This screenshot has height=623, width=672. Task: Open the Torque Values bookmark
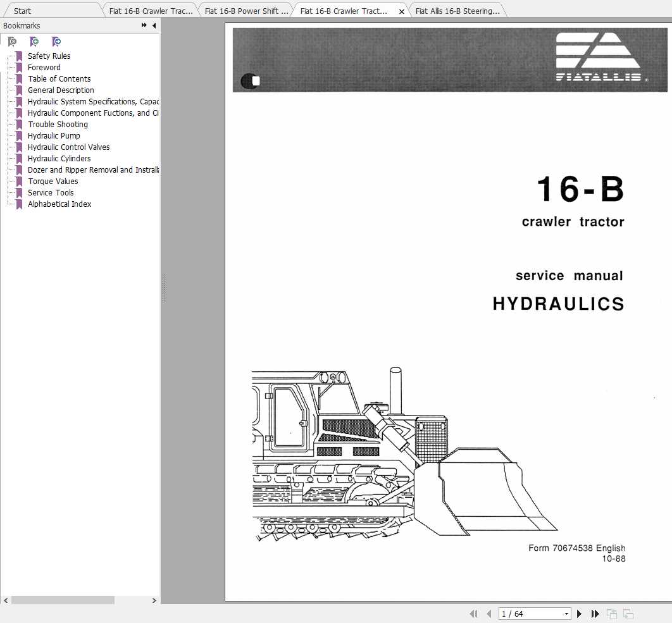point(53,182)
